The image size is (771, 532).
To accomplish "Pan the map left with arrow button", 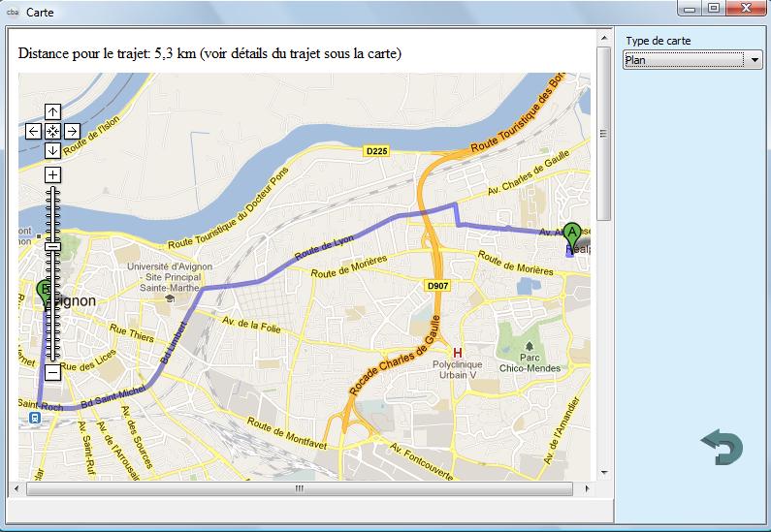I will click(33, 131).
